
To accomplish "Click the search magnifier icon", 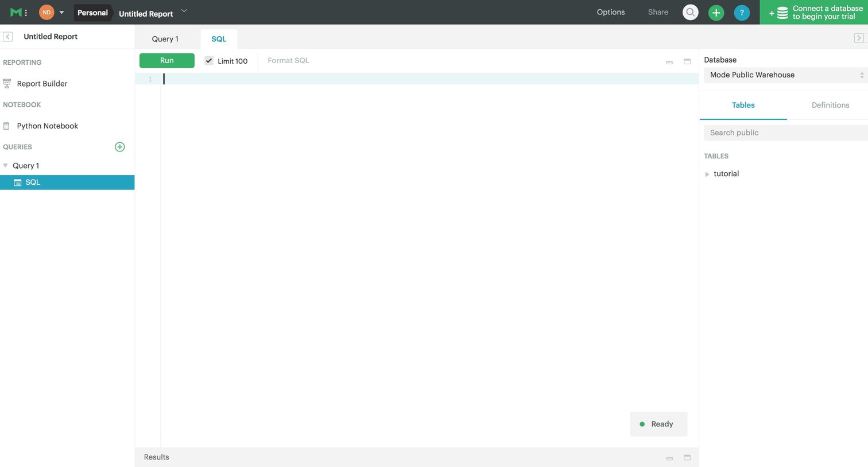I will 691,13.
